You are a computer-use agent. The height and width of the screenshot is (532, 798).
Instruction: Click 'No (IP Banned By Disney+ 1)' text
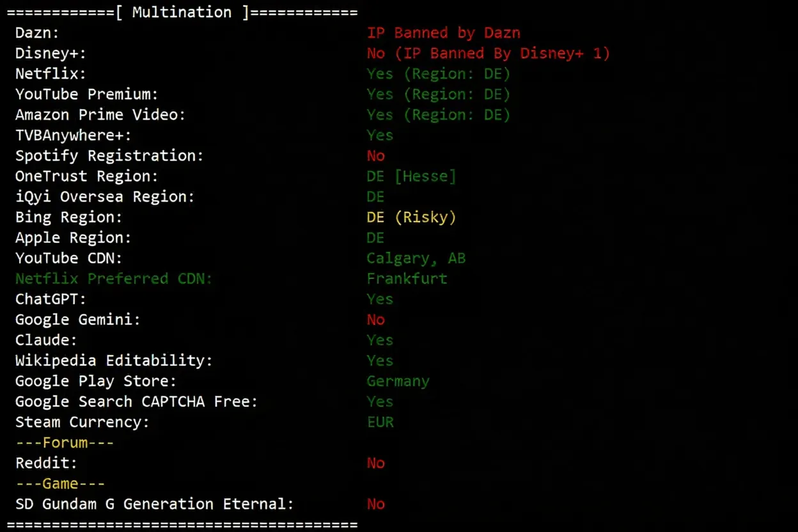tap(489, 53)
